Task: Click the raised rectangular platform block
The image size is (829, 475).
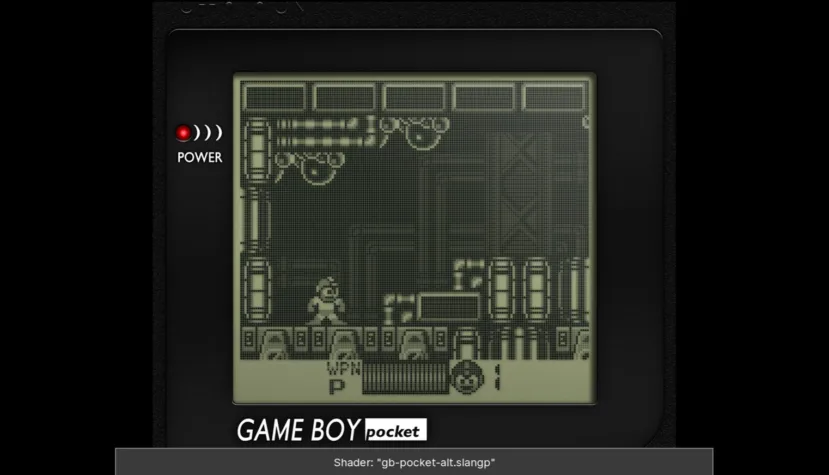Action: click(448, 307)
